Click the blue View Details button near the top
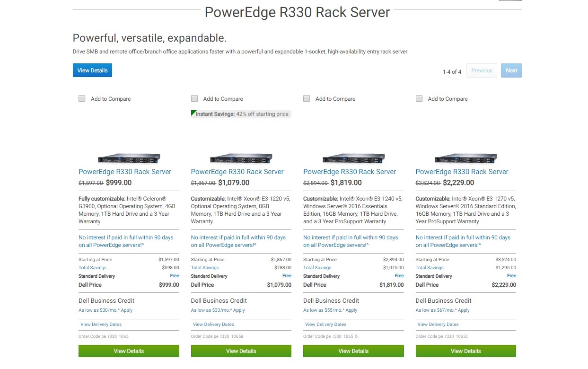 click(92, 70)
